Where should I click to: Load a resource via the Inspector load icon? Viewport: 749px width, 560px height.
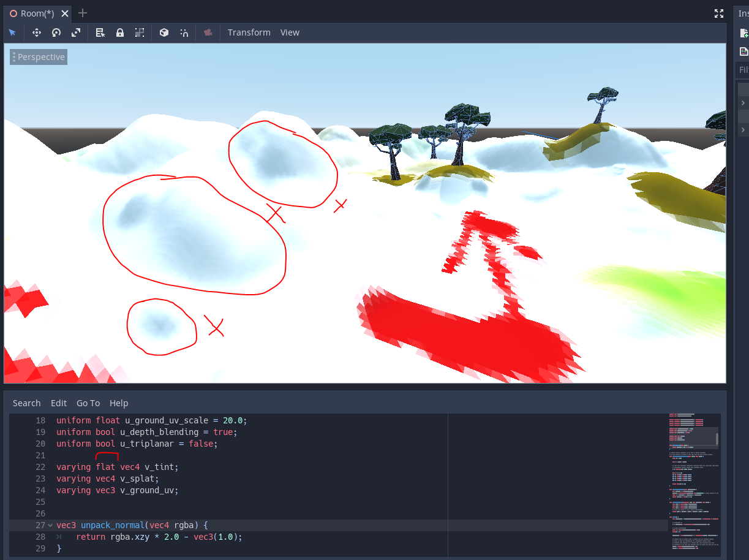(x=744, y=51)
